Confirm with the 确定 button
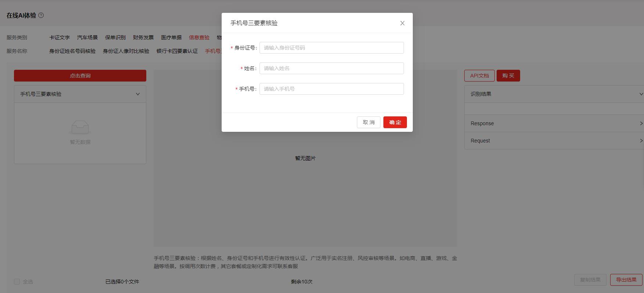The image size is (644, 293). pos(395,122)
